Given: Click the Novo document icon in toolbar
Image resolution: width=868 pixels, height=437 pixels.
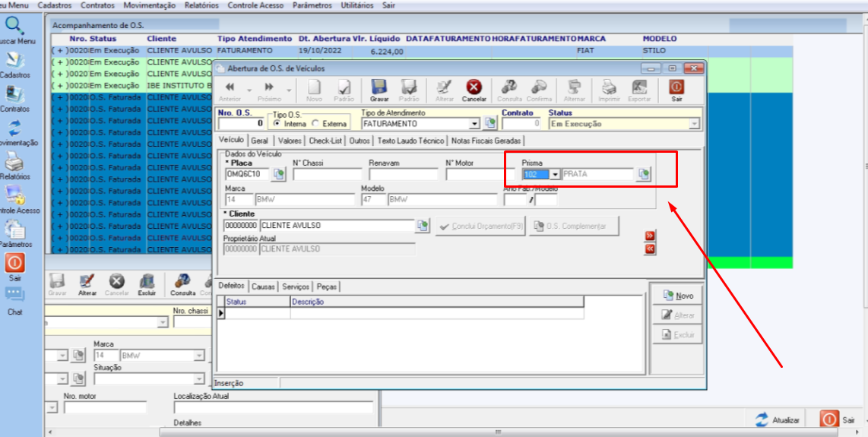Looking at the screenshot, I should 315,87.
